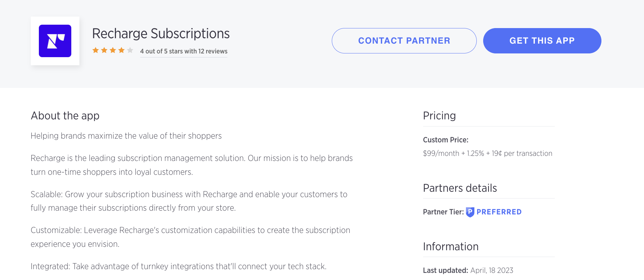The height and width of the screenshot is (280, 644).
Task: Click the Partners details heading
Action: 460,188
